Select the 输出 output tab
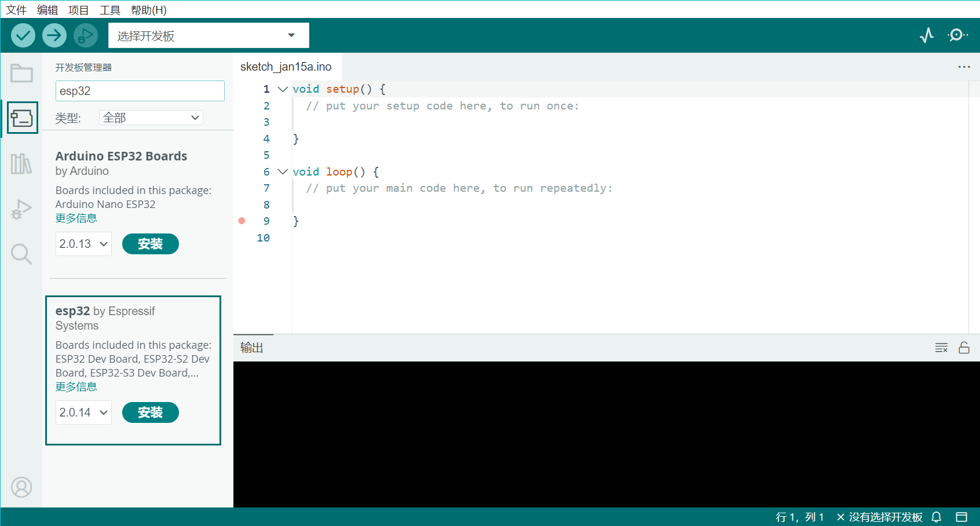This screenshot has width=980, height=526. (x=252, y=348)
